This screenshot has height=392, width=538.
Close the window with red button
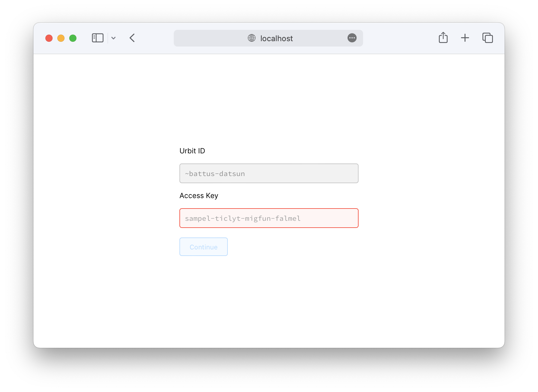[49, 38]
